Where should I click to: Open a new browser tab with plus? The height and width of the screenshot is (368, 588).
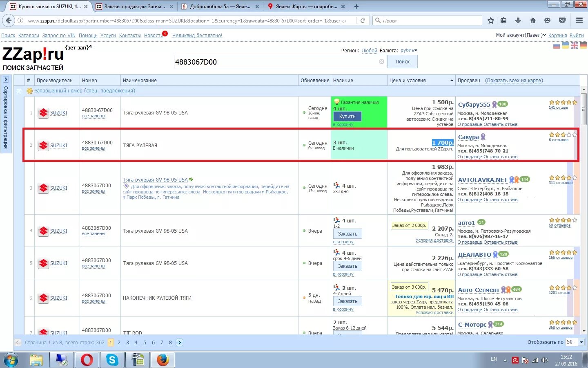coord(356,7)
